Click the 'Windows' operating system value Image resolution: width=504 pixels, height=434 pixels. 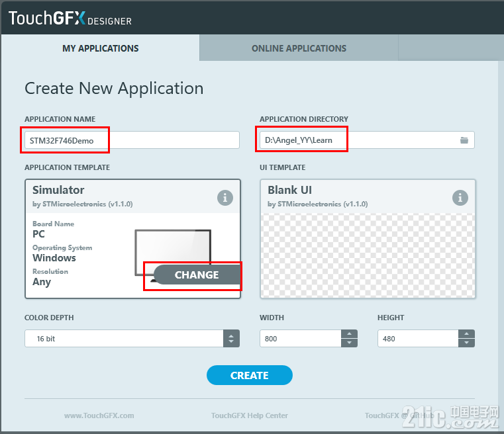coord(54,258)
